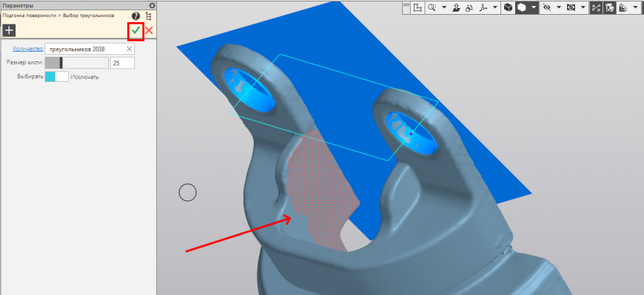Click the Выбор треугольников breadcrumb step

pyautogui.click(x=89, y=16)
